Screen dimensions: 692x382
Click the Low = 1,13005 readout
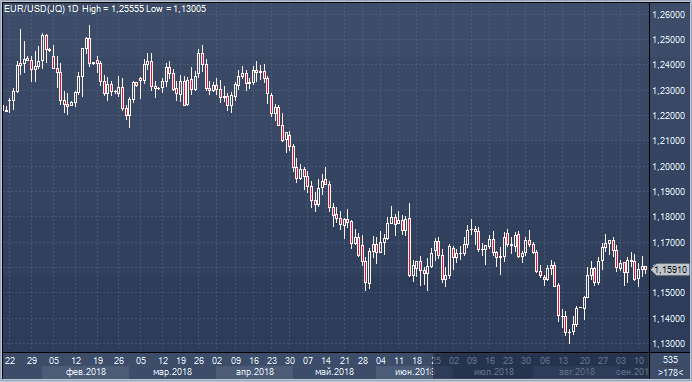[x=176, y=9]
